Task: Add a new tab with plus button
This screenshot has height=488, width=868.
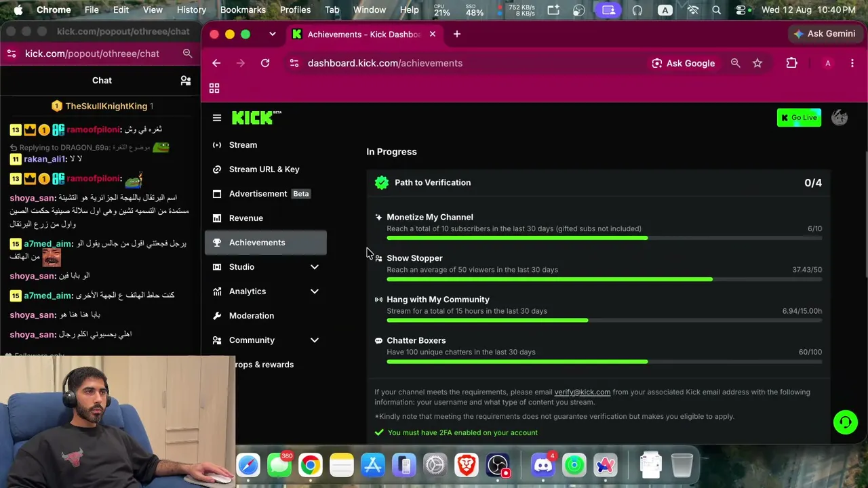Action: [457, 34]
